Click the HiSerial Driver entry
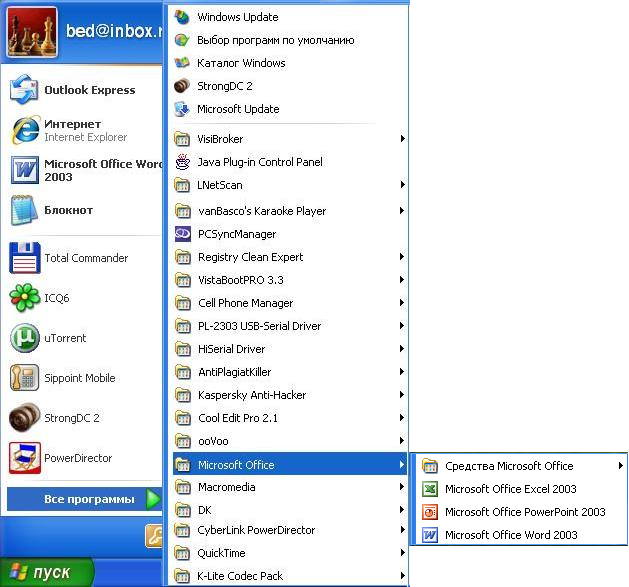The height and width of the screenshot is (587, 629). tap(290, 349)
